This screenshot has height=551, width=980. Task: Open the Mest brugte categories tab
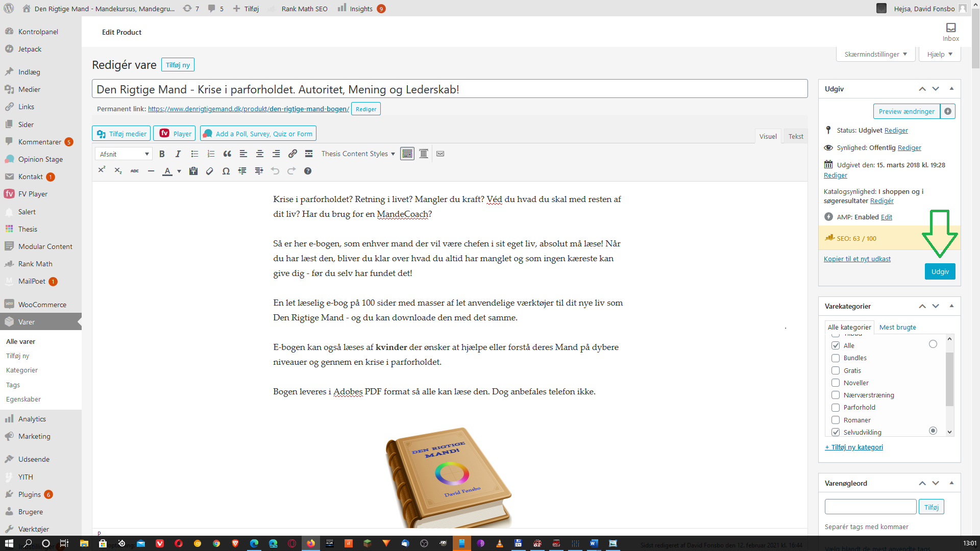(x=897, y=328)
